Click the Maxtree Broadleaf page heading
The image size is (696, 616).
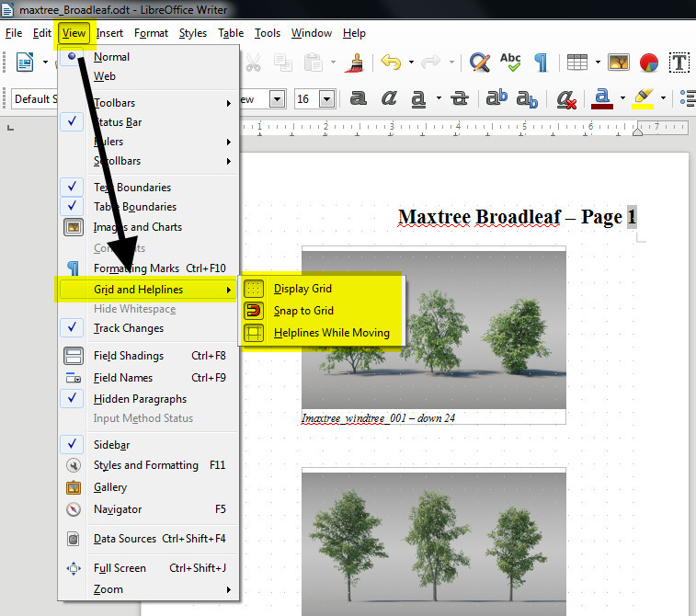pyautogui.click(x=517, y=218)
